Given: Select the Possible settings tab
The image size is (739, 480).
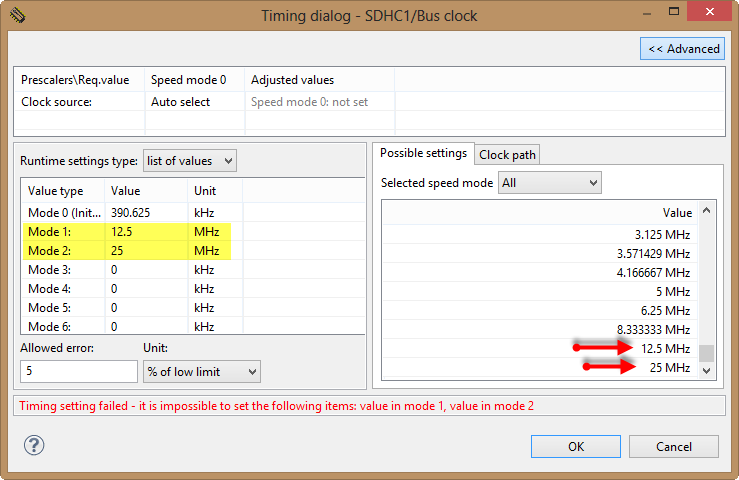Looking at the screenshot, I should (x=423, y=153).
